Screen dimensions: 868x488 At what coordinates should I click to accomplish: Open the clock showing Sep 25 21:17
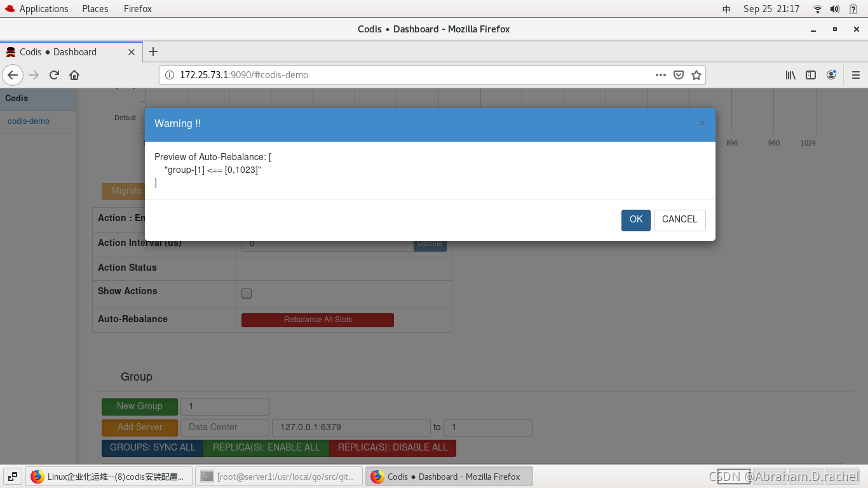(x=771, y=9)
